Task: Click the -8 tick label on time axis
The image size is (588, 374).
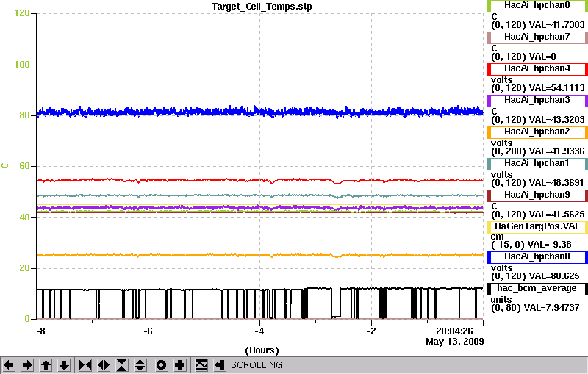Action: (x=40, y=331)
